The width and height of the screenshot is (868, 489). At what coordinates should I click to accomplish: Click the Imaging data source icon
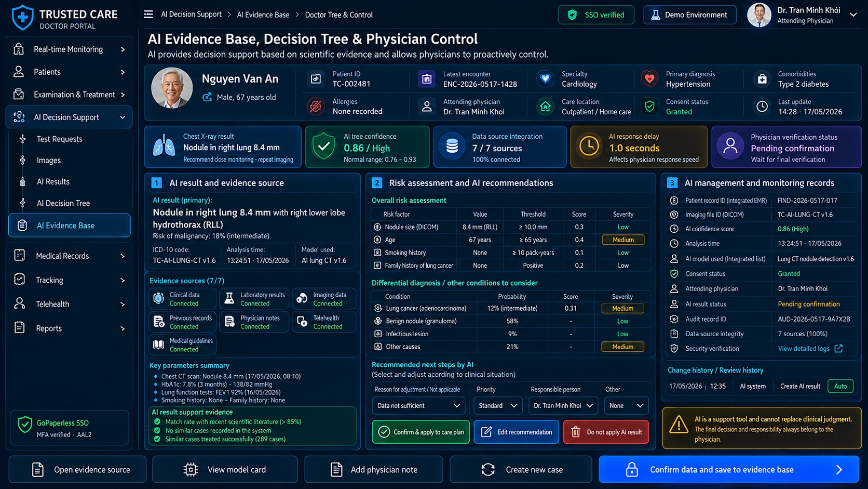pyautogui.click(x=302, y=298)
